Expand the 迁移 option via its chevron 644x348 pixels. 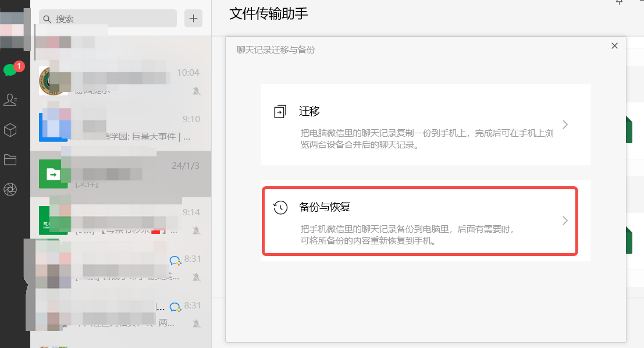564,124
